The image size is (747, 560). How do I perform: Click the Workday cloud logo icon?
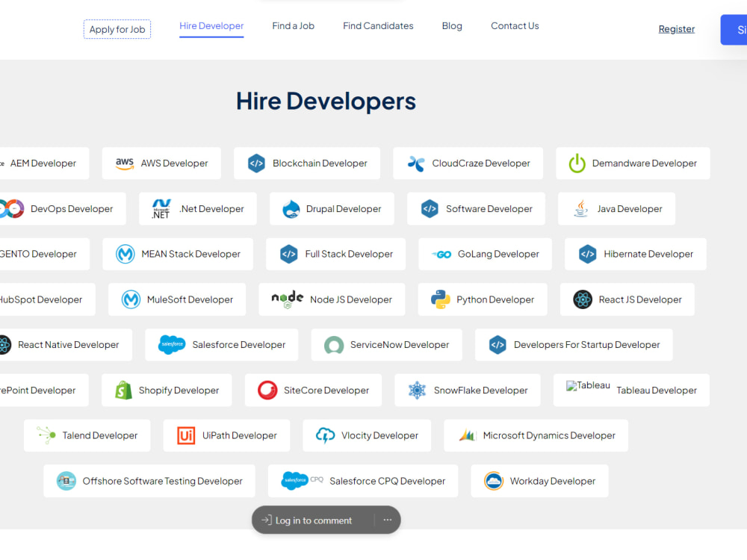pyautogui.click(x=494, y=481)
